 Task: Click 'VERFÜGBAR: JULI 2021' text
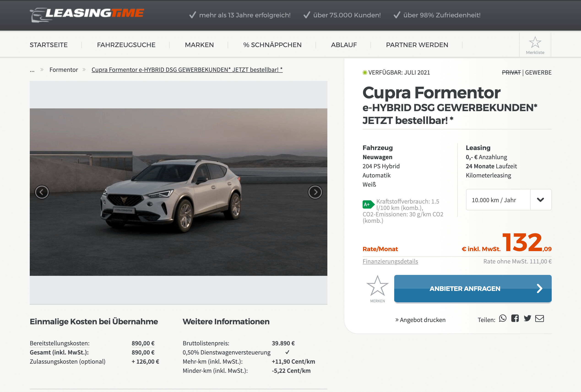click(x=399, y=72)
